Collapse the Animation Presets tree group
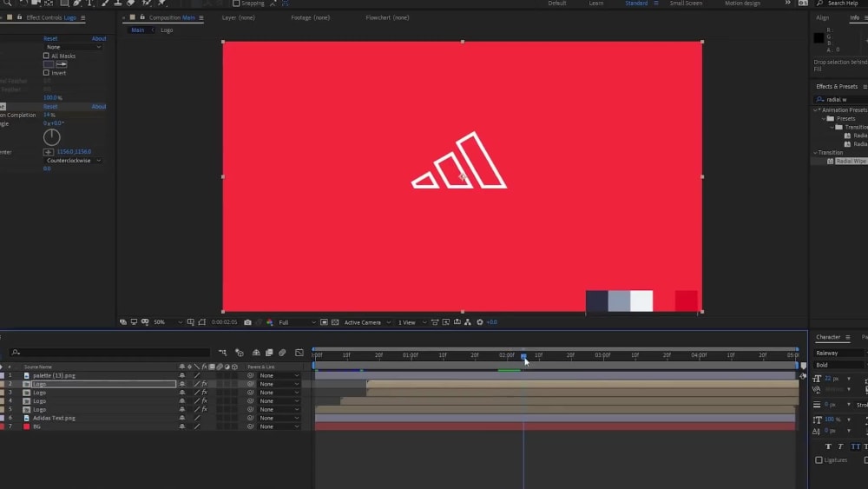Viewport: 868px width, 489px height. pos(815,110)
